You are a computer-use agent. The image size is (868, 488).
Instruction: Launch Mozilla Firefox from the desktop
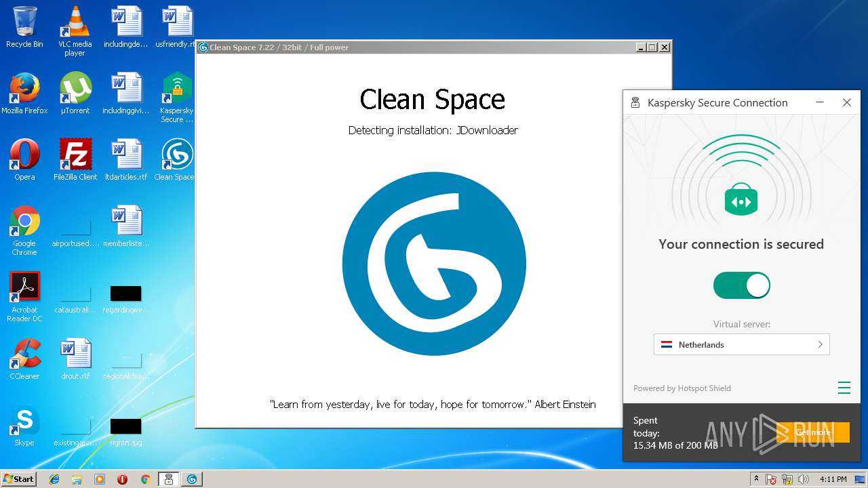(x=24, y=94)
